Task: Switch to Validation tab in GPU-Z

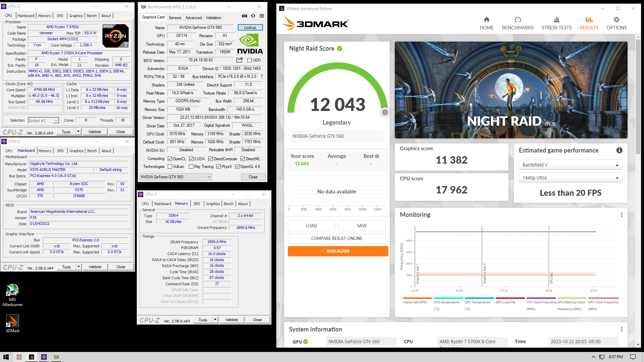Action: (x=213, y=18)
